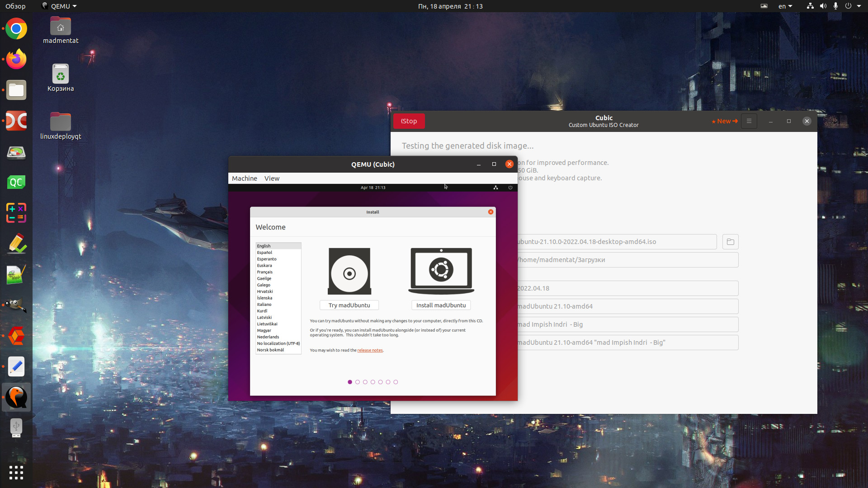Open the text editor with pencil icon
Screen dimensions: 868x488
[x=16, y=244]
